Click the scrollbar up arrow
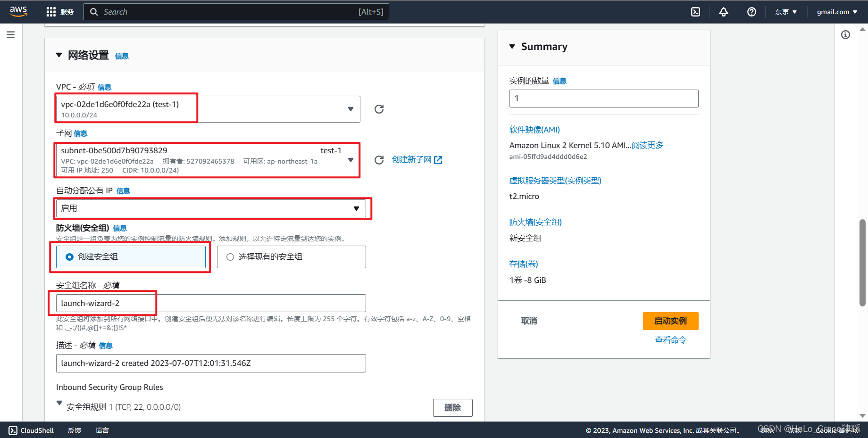The image size is (868, 438). coord(862,29)
